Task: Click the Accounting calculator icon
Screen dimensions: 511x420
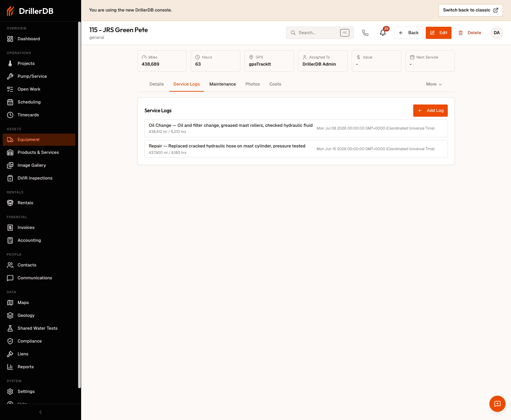Action: pyautogui.click(x=10, y=240)
